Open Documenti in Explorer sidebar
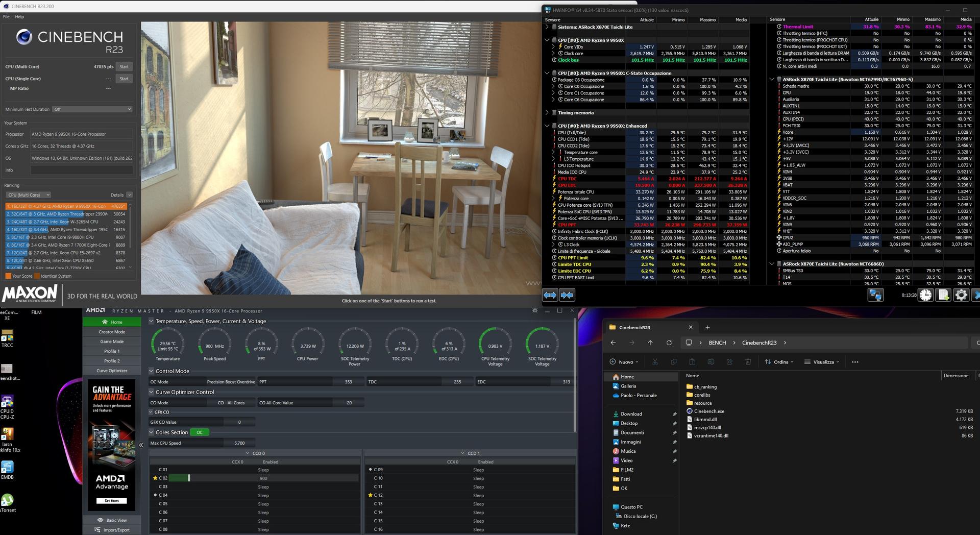The width and height of the screenshot is (980, 535). 632,432
